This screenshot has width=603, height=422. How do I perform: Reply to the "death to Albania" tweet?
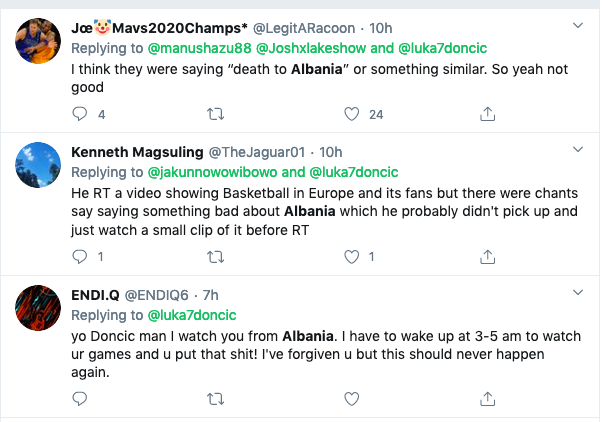point(80,115)
